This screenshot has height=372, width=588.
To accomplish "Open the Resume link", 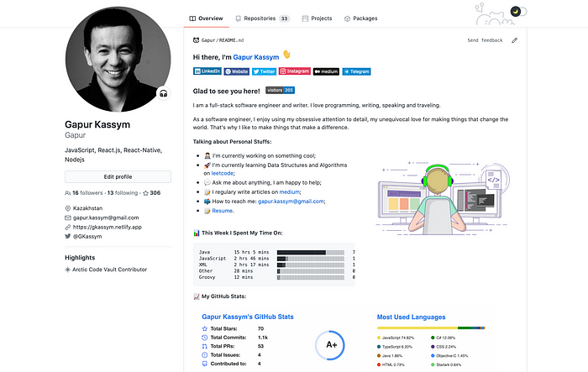I will (223, 211).
